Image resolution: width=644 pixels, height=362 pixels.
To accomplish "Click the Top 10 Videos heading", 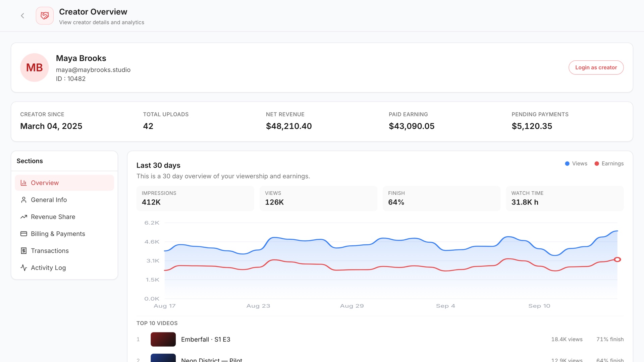I will (x=157, y=323).
